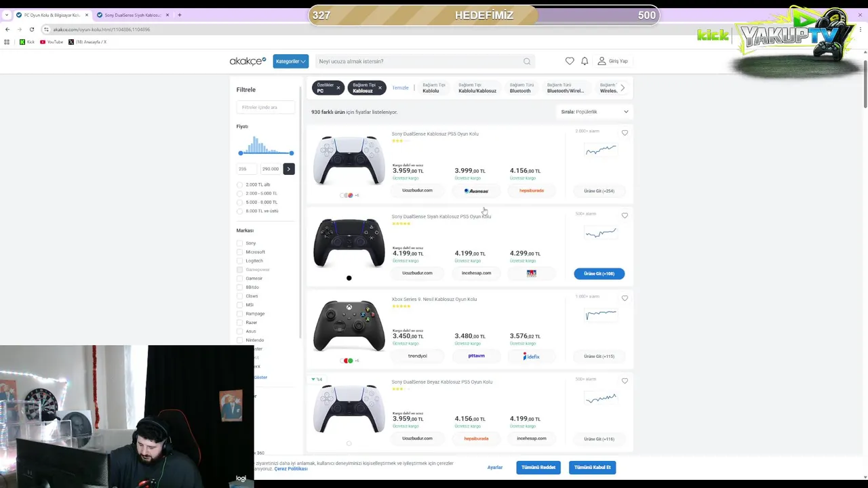The height and width of the screenshot is (488, 868).
Task: Click the Giriş Yap user icon
Action: point(601,61)
